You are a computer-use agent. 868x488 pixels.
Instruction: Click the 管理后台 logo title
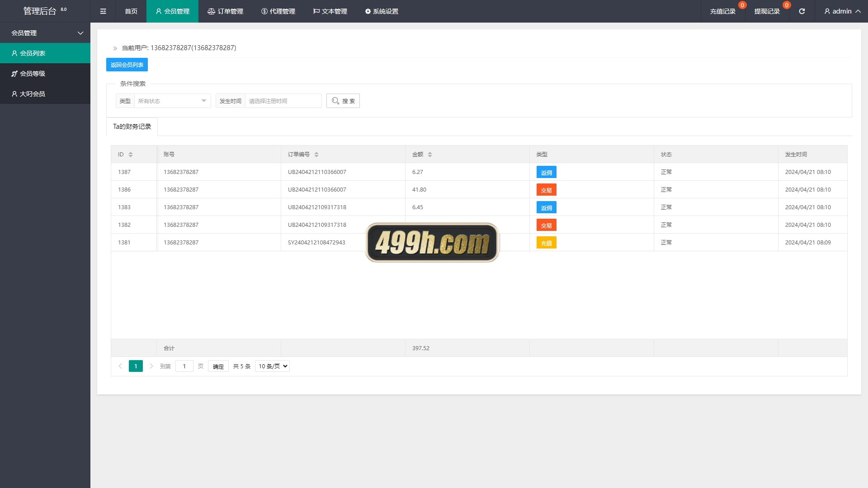[40, 11]
